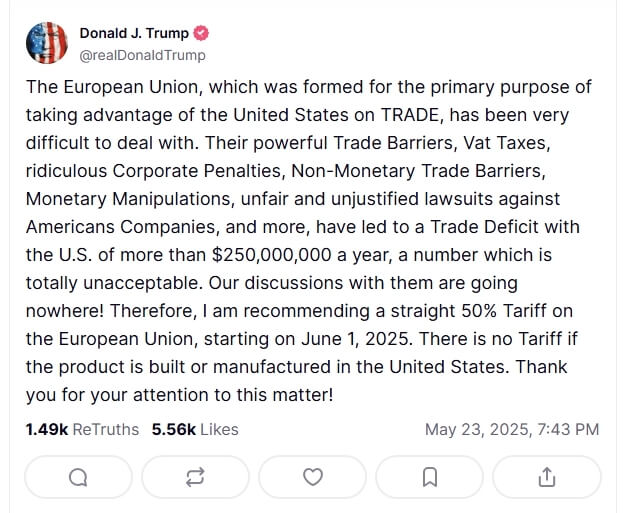This screenshot has width=629, height=513.
Task: Click the red verified checkmark badge
Action: click(201, 33)
